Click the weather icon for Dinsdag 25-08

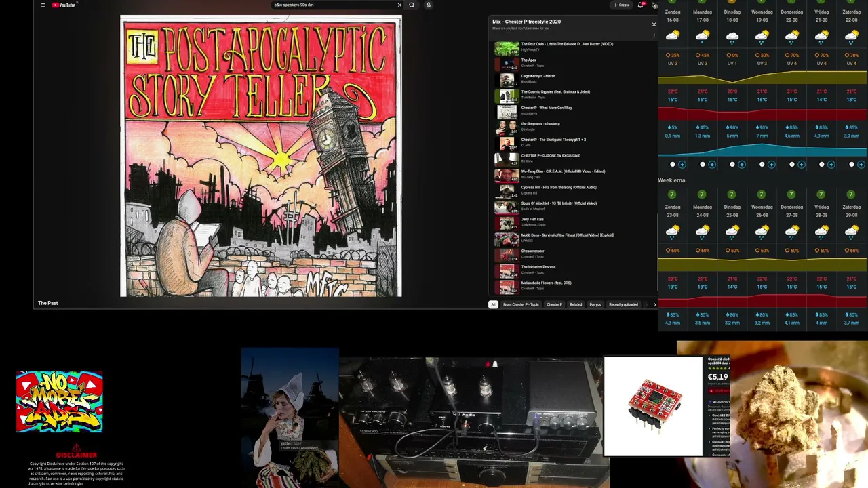click(732, 232)
